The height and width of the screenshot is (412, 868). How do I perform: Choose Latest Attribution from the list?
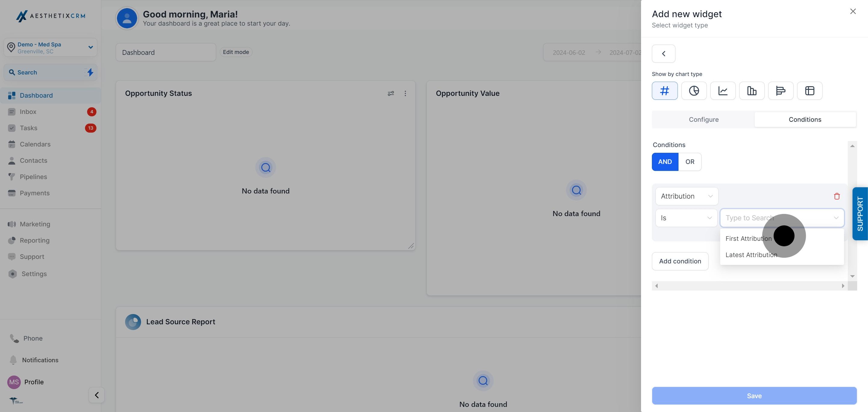(x=751, y=255)
